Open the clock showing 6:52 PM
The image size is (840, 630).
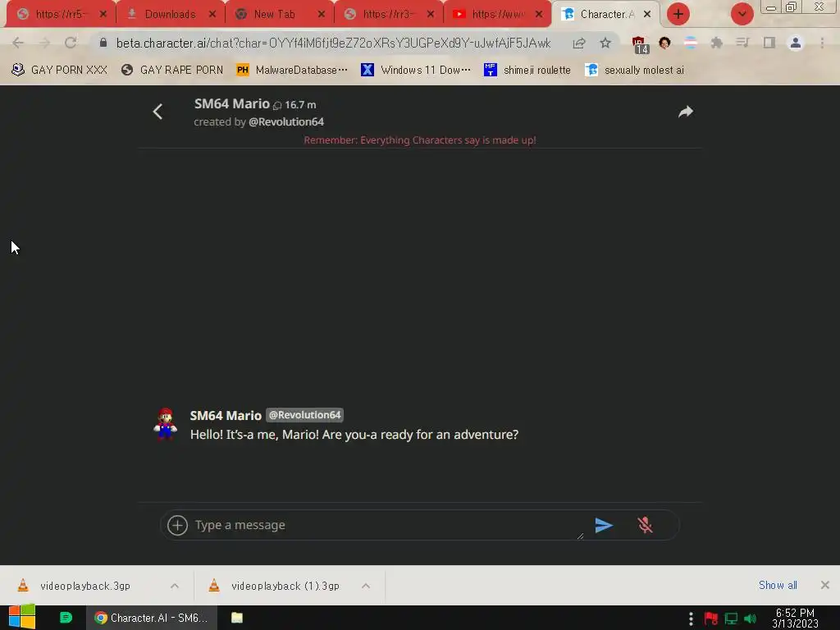[795, 618]
